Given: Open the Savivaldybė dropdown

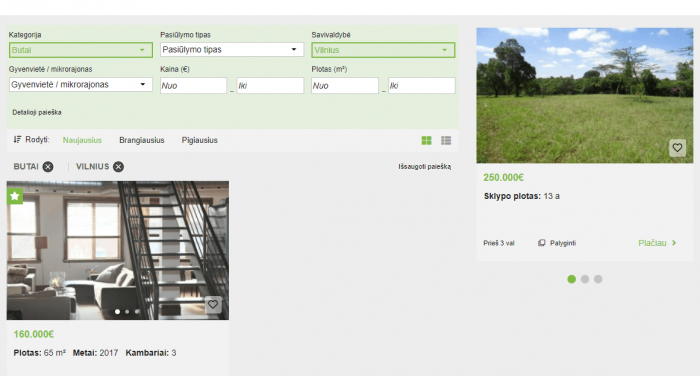Looking at the screenshot, I should click(383, 50).
